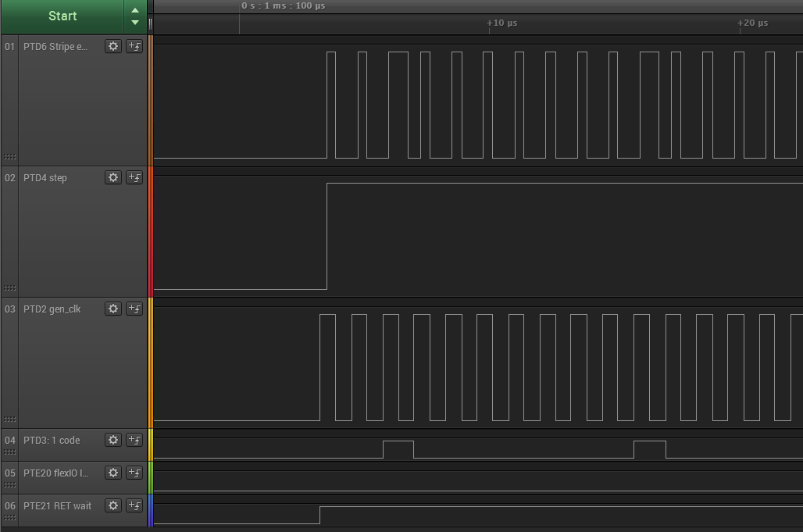Open settings gear for PTD6 Stripe channel
803x532 pixels.
coord(113,46)
